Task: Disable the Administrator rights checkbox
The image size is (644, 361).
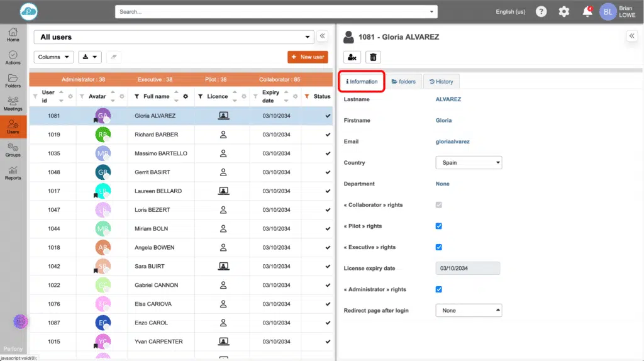Action: tap(439, 289)
